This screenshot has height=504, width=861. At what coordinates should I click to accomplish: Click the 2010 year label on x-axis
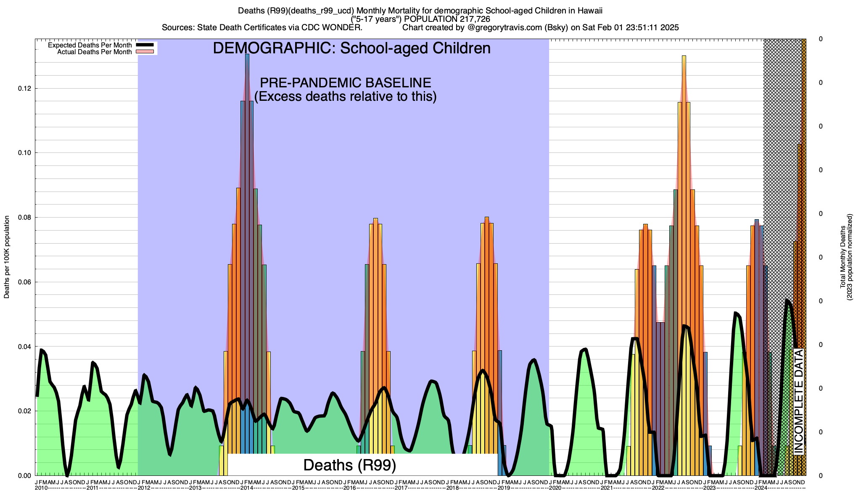tap(41, 488)
